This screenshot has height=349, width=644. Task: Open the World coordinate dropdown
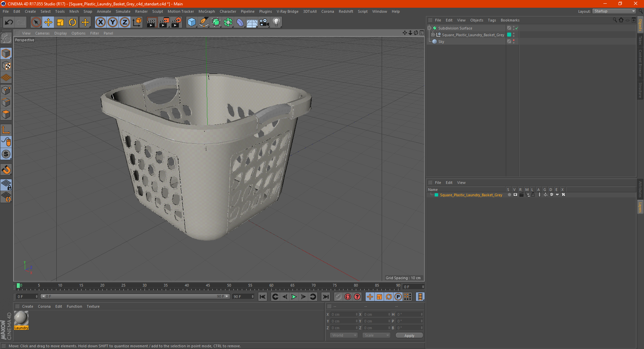344,335
